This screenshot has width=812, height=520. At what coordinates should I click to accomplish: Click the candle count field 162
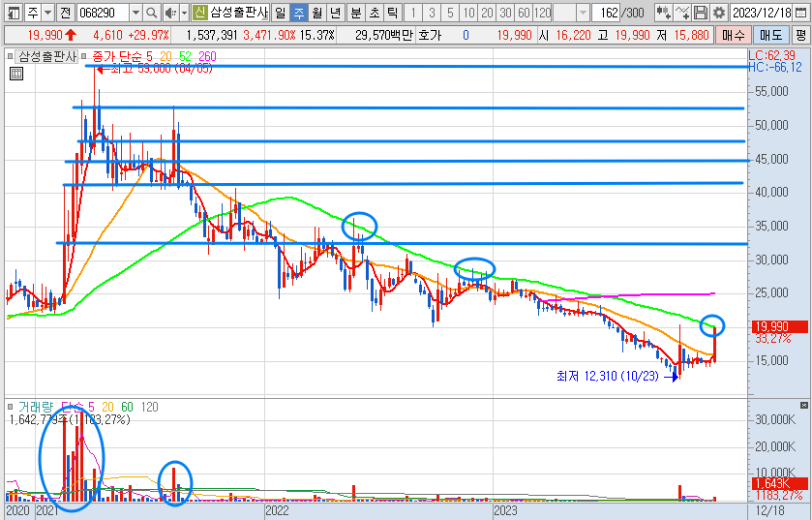(x=606, y=13)
